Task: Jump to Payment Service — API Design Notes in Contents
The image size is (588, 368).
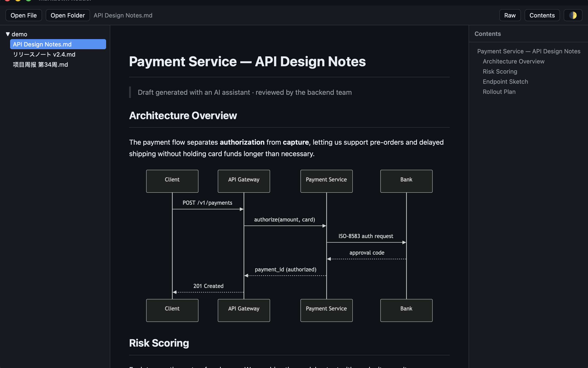Action: 529,51
